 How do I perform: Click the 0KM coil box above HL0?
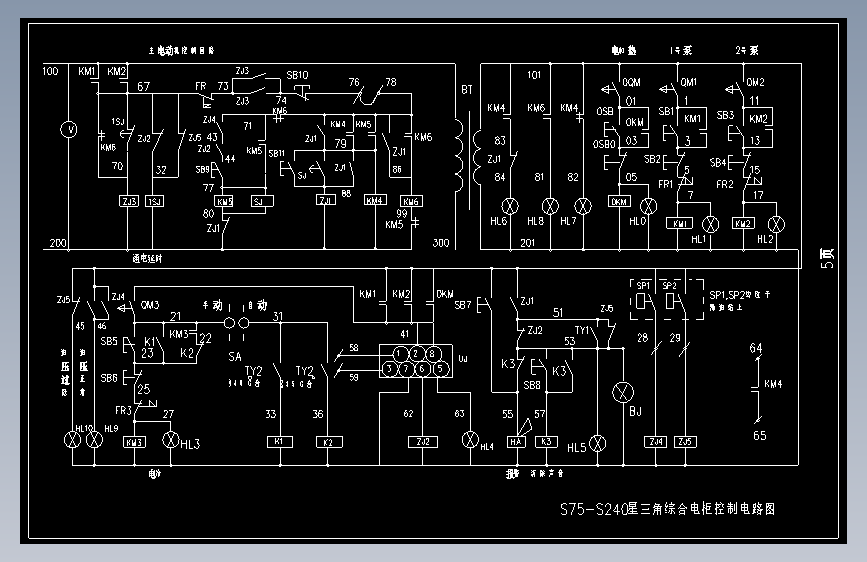tap(619, 201)
